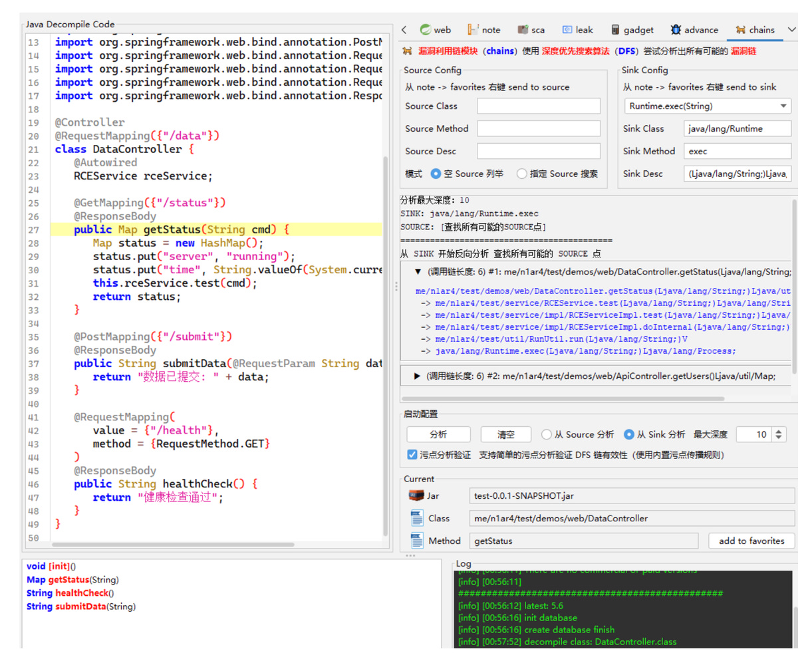Click the log line decompile class: DataController.class

(567, 642)
